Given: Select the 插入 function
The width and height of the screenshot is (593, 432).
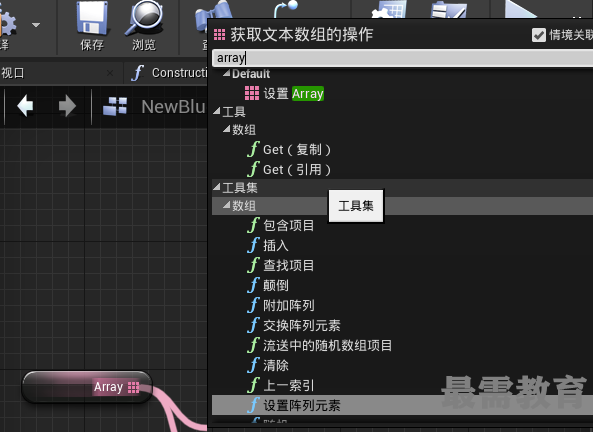Looking at the screenshot, I should coord(268,246).
